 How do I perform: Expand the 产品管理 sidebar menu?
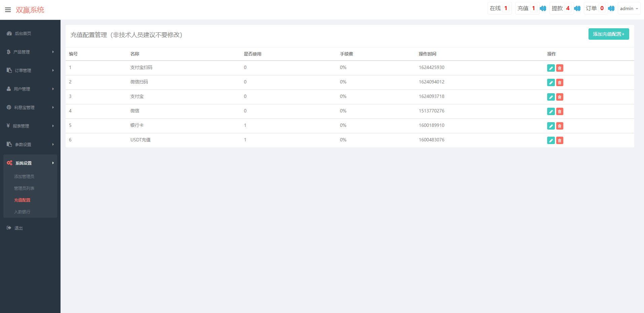tap(30, 52)
